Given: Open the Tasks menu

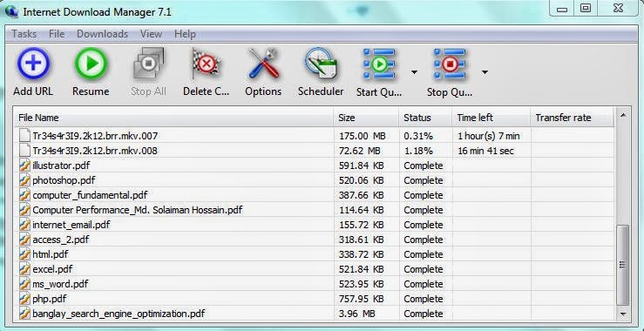Looking at the screenshot, I should 24,34.
